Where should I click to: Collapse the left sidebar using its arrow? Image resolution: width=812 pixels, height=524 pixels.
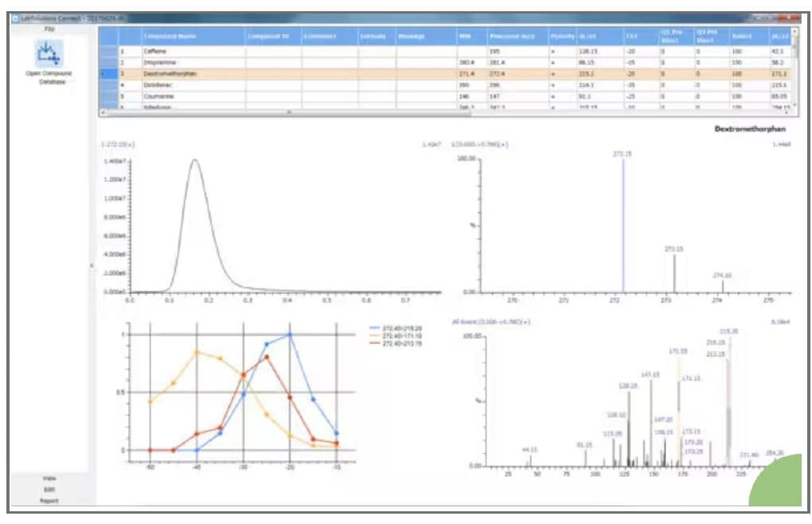pyautogui.click(x=92, y=265)
